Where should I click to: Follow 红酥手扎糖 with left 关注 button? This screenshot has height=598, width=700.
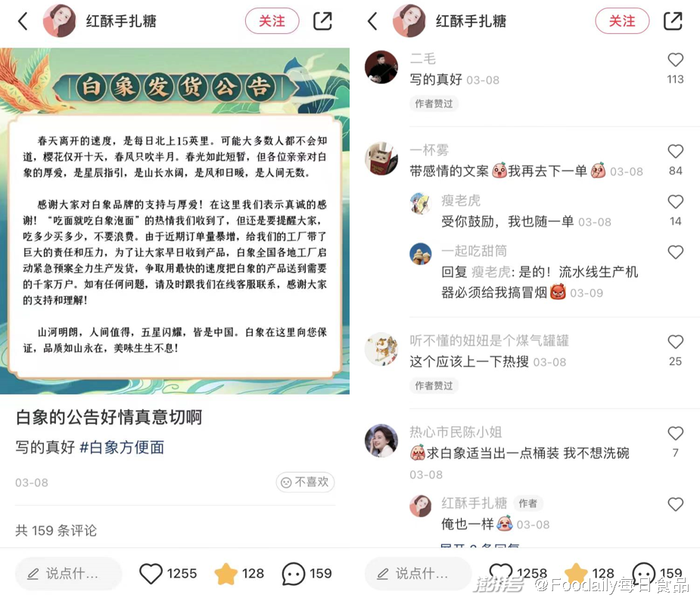point(272,21)
